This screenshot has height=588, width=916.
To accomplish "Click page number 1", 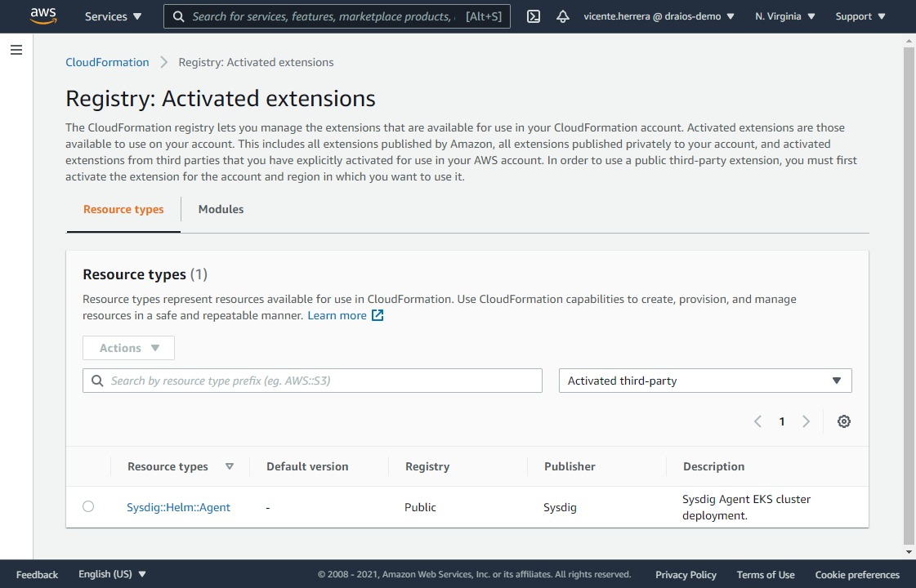I will click(x=782, y=421).
